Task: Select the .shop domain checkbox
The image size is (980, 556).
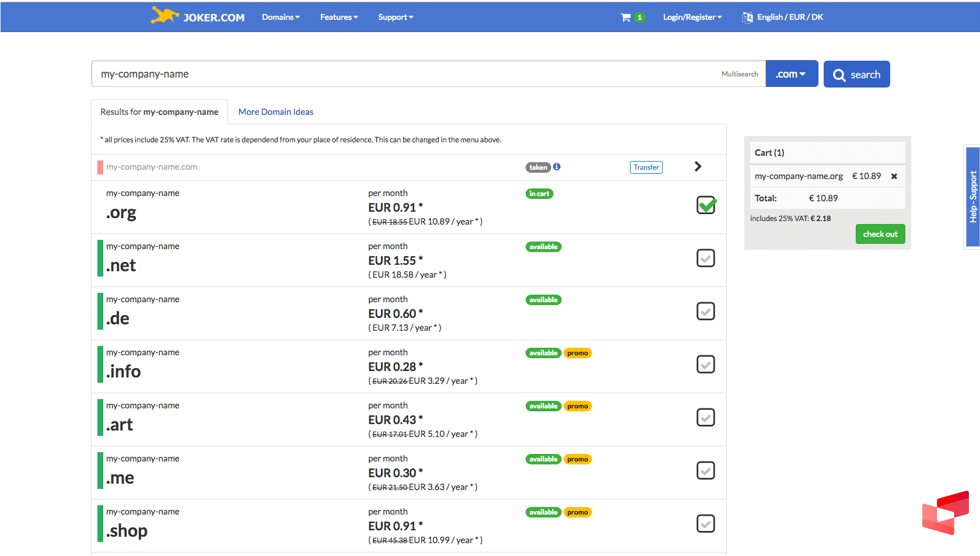Action: (706, 523)
